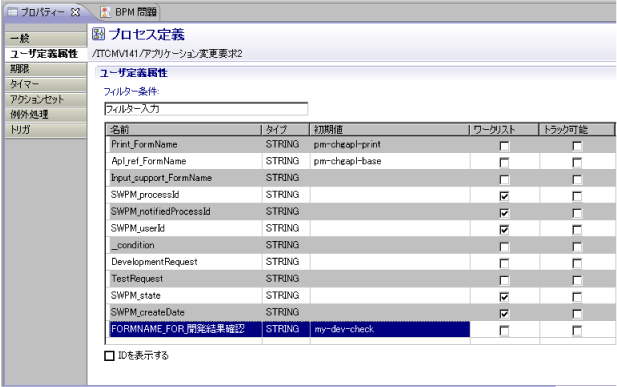
Task: Sort by the 初期値 column header
Action: tap(390, 130)
